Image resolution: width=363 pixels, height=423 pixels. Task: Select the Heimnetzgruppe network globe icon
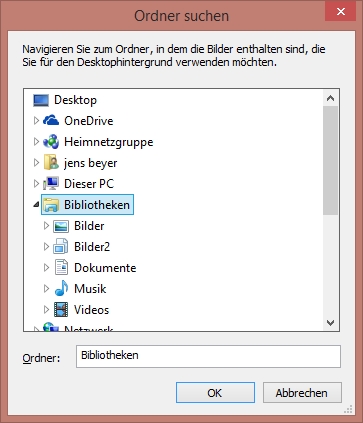[51, 142]
